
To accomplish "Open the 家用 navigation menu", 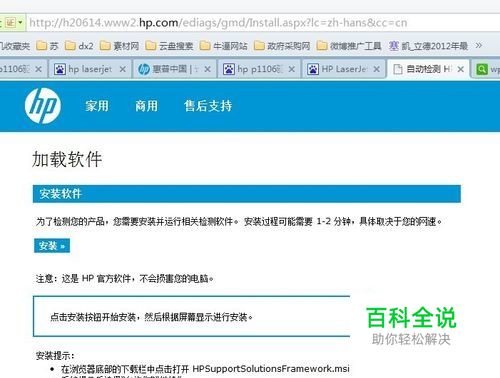I will pyautogui.click(x=97, y=106).
